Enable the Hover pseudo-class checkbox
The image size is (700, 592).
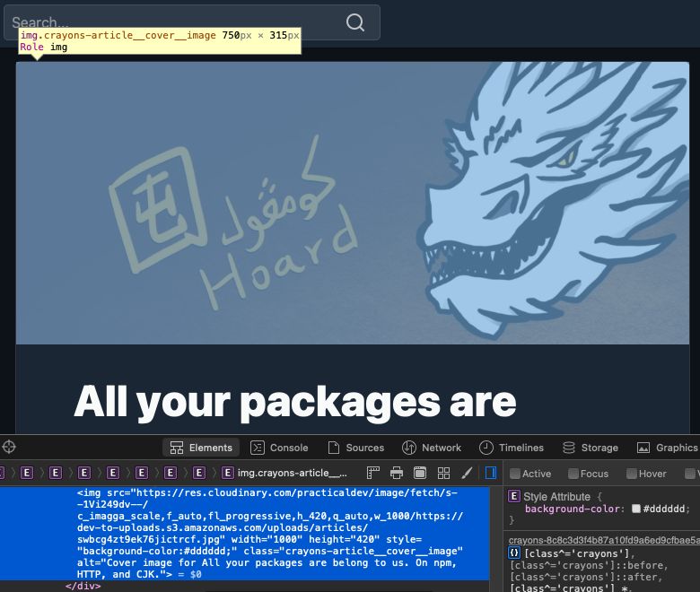pyautogui.click(x=631, y=474)
